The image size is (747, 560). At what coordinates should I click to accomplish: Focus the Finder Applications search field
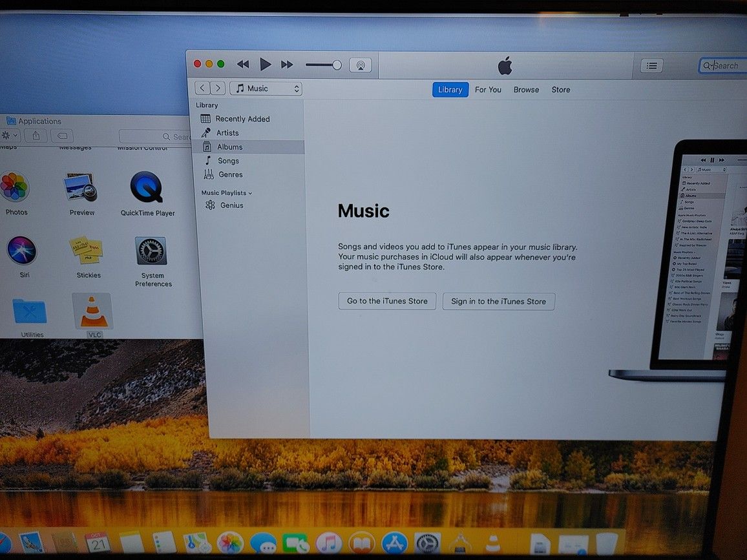155,137
